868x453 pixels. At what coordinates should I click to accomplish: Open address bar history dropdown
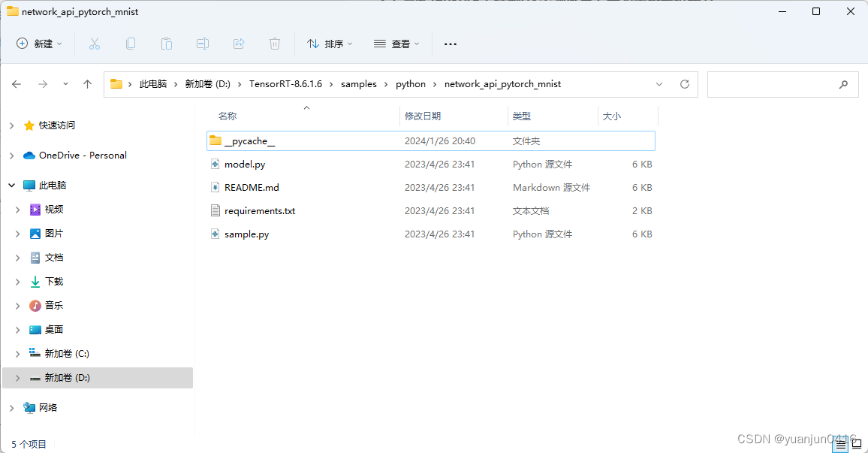pyautogui.click(x=659, y=84)
